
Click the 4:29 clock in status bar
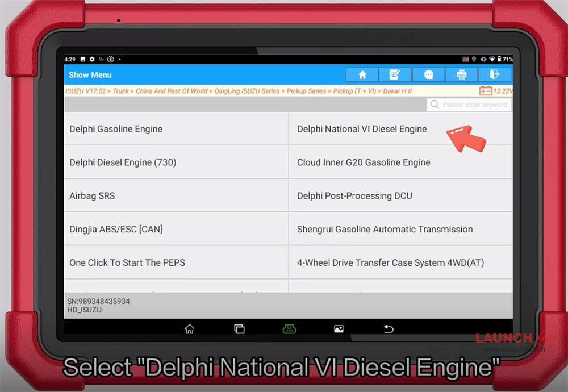point(70,59)
